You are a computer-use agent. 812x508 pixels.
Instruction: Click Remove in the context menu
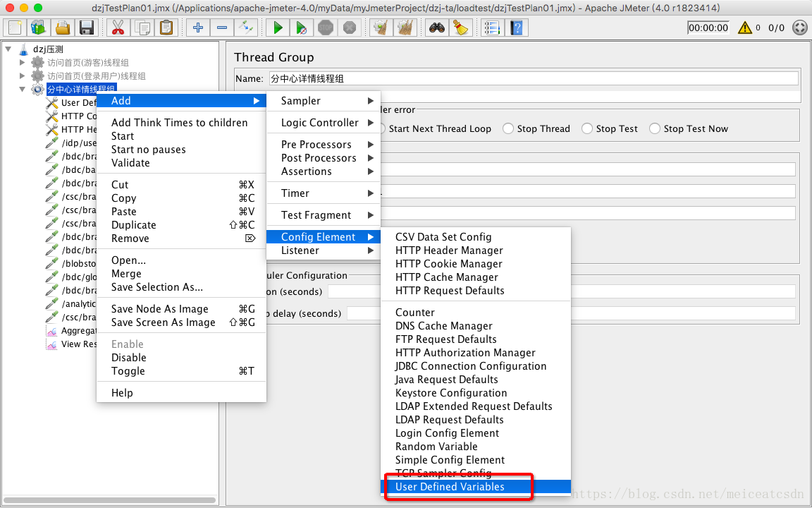181,238
